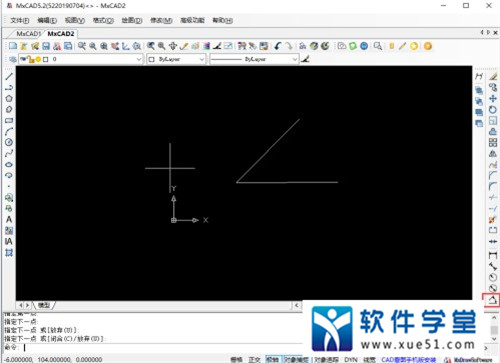
Task: Click the red-highlighted icon in right toolbar
Action: coord(493,300)
